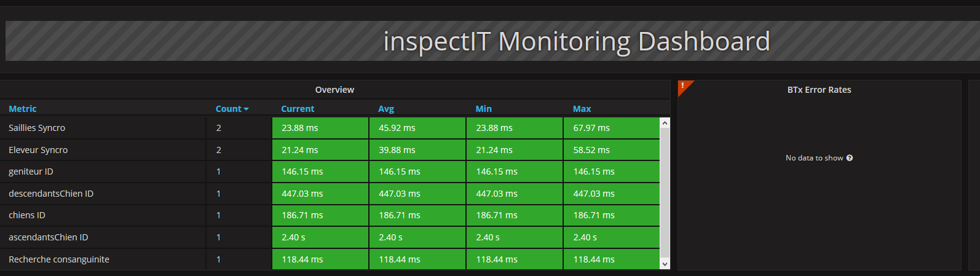Click Count value for Saillies Syncro
This screenshot has width=980, height=276.
point(219,128)
